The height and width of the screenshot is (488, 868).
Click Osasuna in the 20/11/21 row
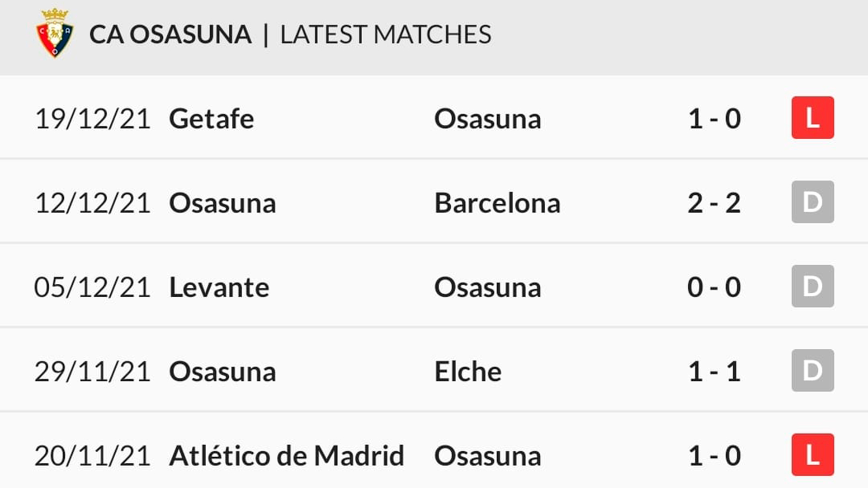pos(487,456)
